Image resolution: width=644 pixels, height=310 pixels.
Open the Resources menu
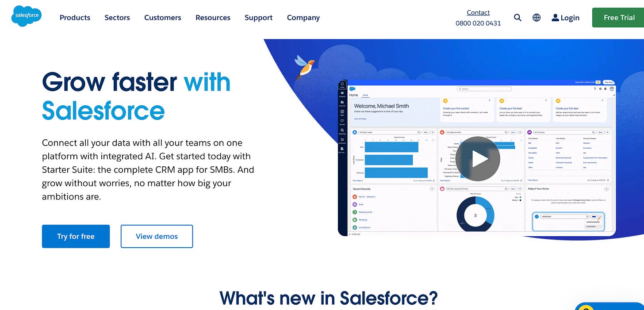pos(213,18)
